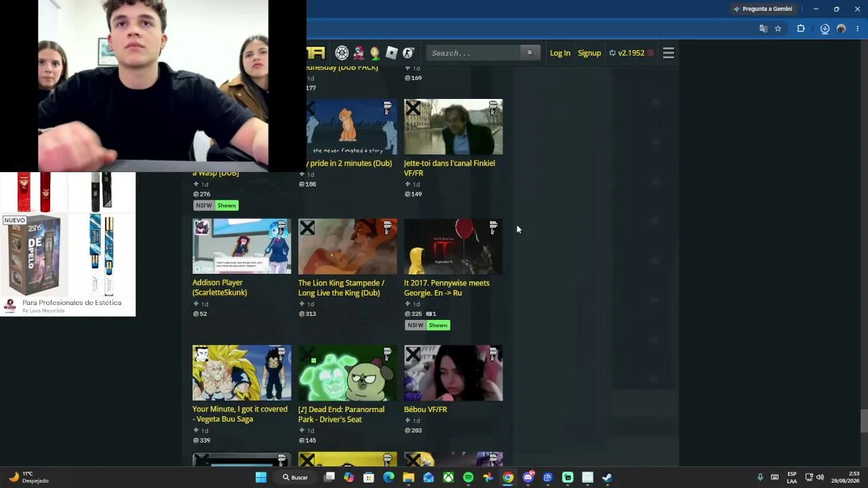Bookmark this page with the star icon
The image size is (868, 488).
pos(778,28)
